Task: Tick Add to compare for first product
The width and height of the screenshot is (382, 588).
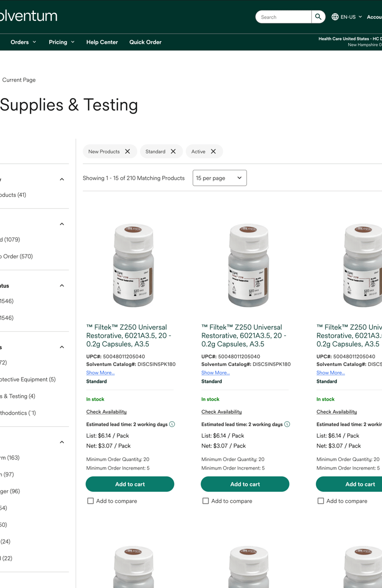Action: pyautogui.click(x=90, y=501)
